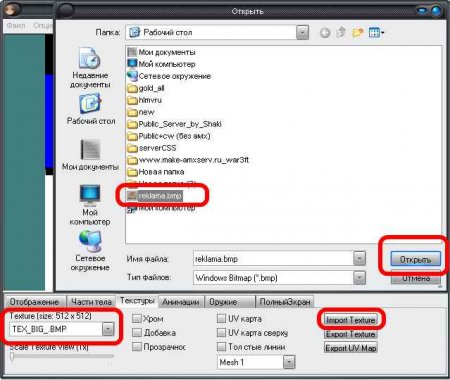This screenshot has width=450, height=380.
Task: Switch to the Текстуры tab
Action: coord(137,301)
